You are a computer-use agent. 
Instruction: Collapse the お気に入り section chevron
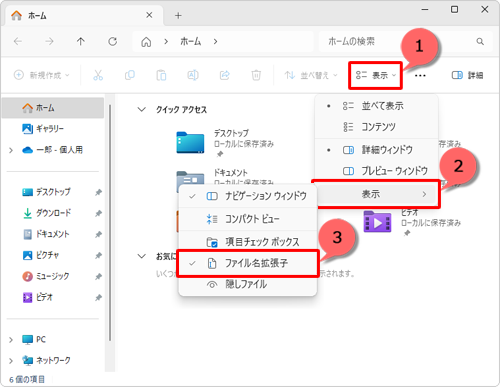[142, 256]
